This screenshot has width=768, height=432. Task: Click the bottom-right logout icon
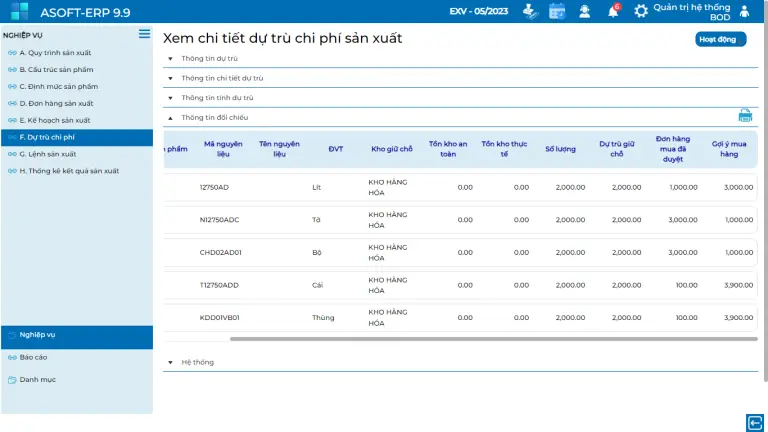click(x=754, y=421)
